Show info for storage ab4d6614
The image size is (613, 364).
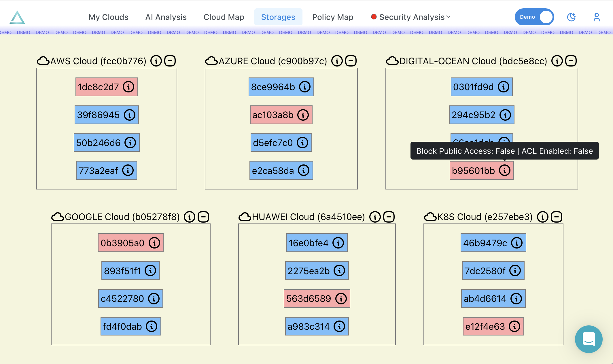click(516, 299)
